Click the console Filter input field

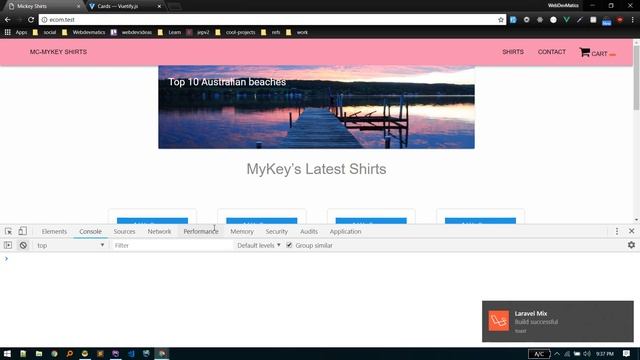tap(171, 245)
